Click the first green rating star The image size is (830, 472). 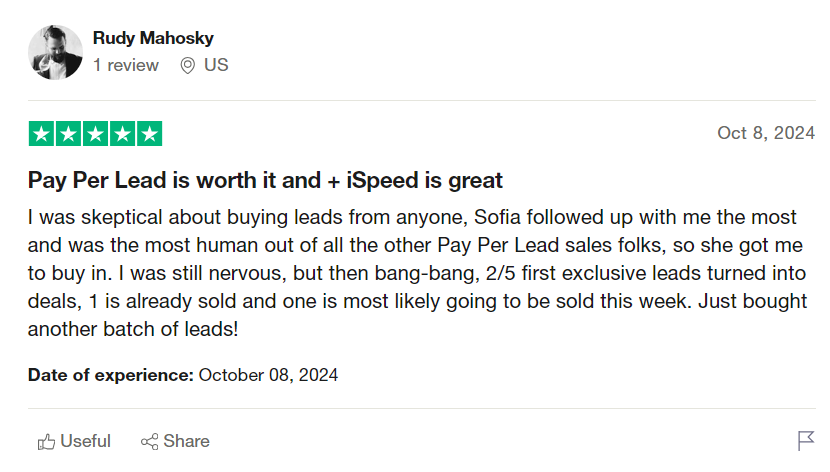coord(41,134)
